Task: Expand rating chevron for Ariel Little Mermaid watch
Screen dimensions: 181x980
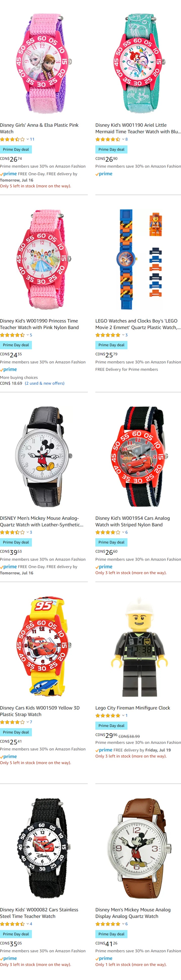Action: pyautogui.click(x=123, y=139)
